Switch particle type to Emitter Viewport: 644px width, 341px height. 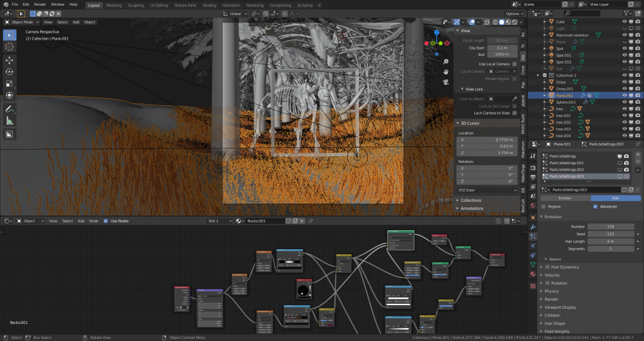click(x=565, y=198)
